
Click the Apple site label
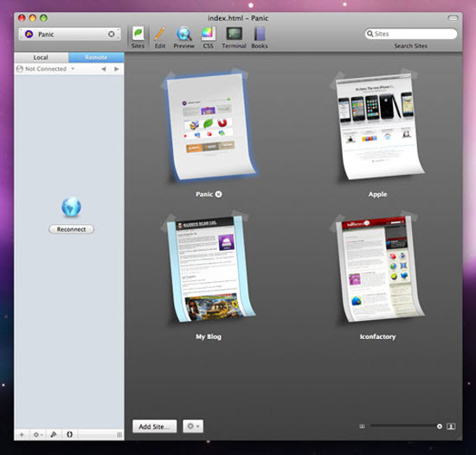pos(377,195)
